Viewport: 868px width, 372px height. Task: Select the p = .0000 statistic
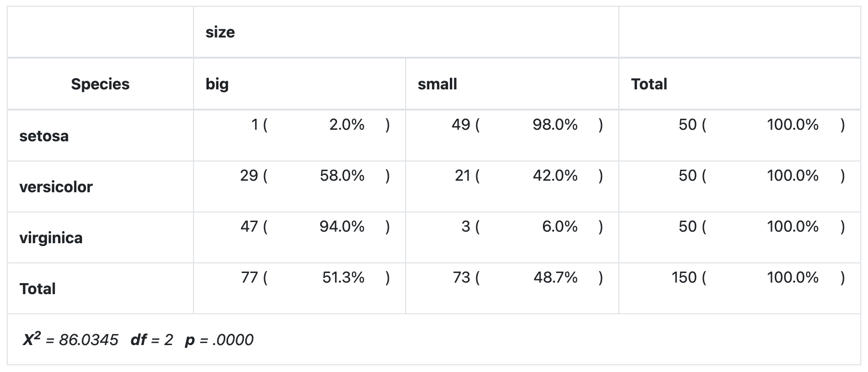219,340
